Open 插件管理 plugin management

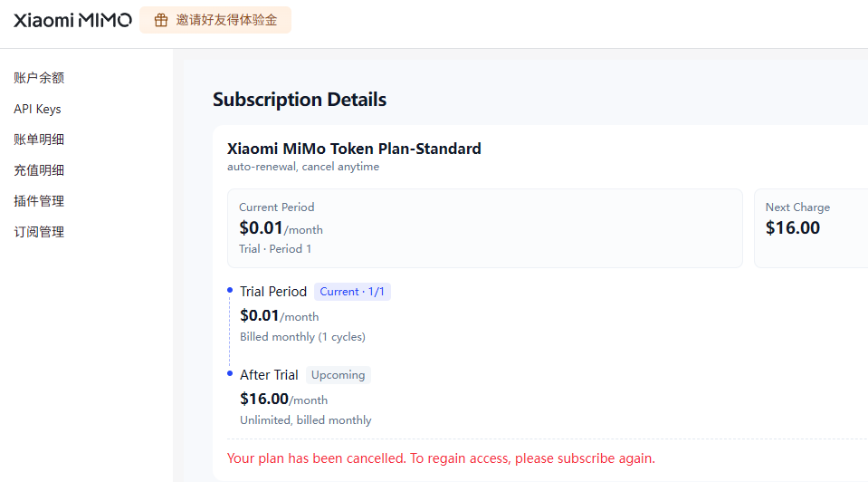tap(39, 201)
